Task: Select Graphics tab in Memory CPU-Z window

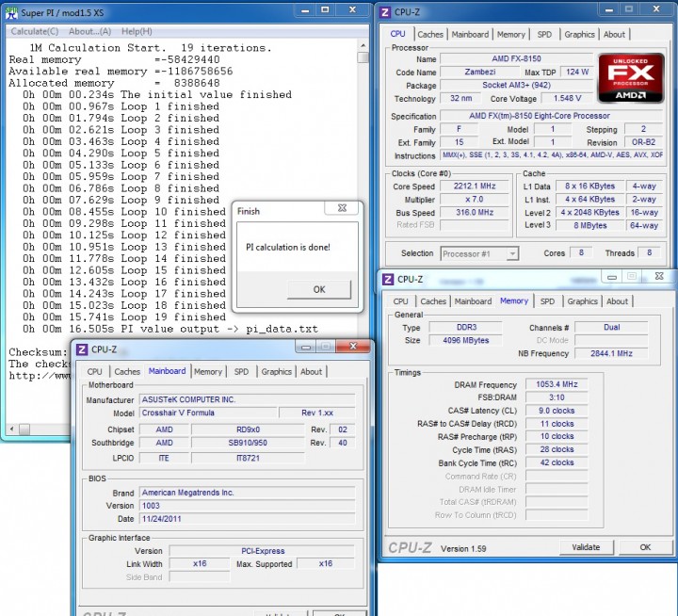Action: point(583,301)
